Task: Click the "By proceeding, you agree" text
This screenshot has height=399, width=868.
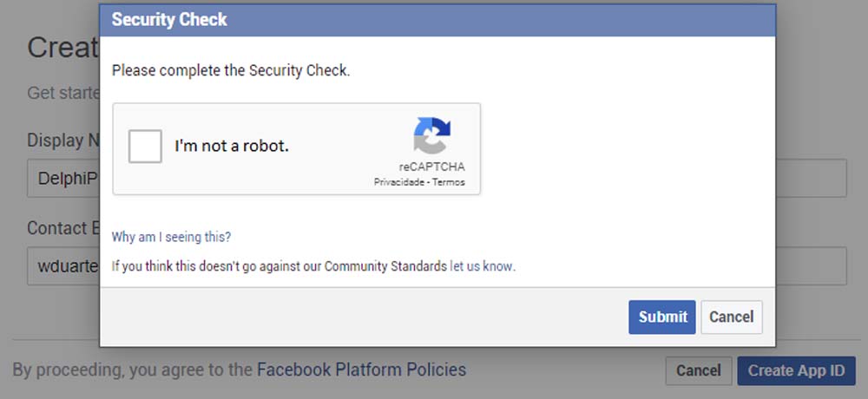Action: 132,370
